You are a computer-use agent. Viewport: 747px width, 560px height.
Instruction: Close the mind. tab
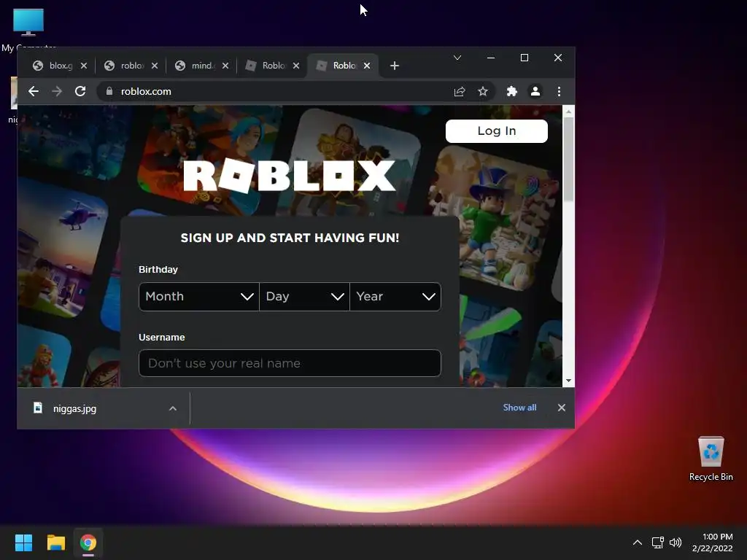(x=225, y=66)
